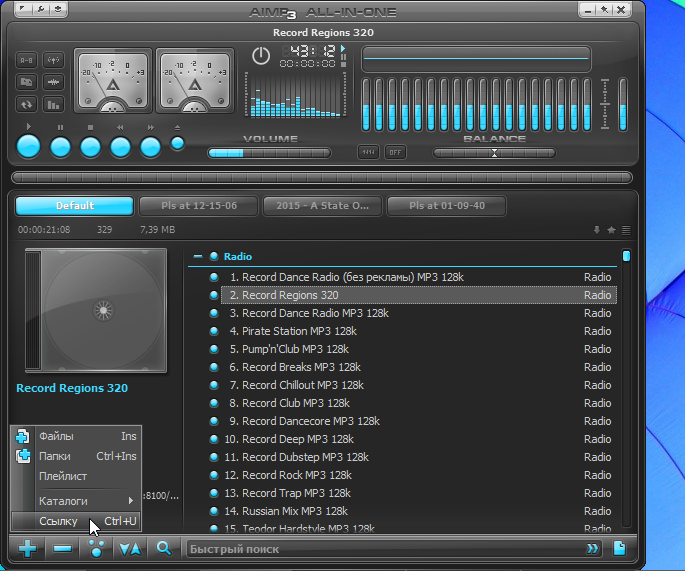685x571 pixels.
Task: Click the magnifier search icon
Action: pyautogui.click(x=163, y=549)
